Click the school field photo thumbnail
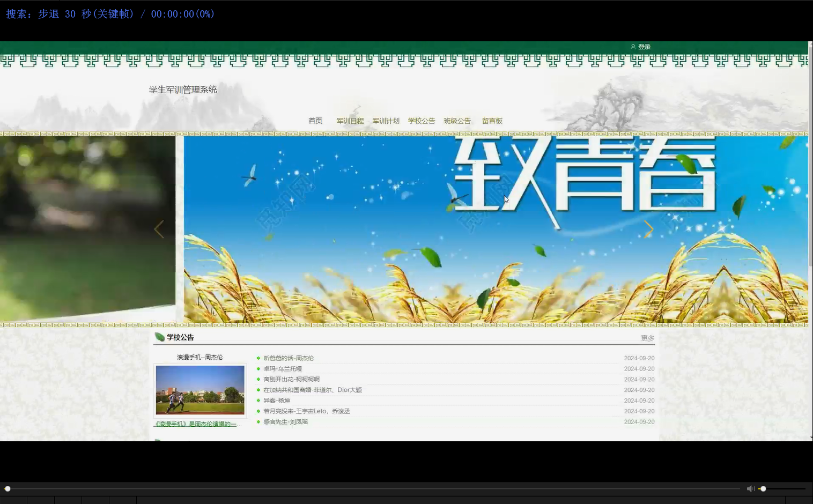The width and height of the screenshot is (813, 504). 199,389
